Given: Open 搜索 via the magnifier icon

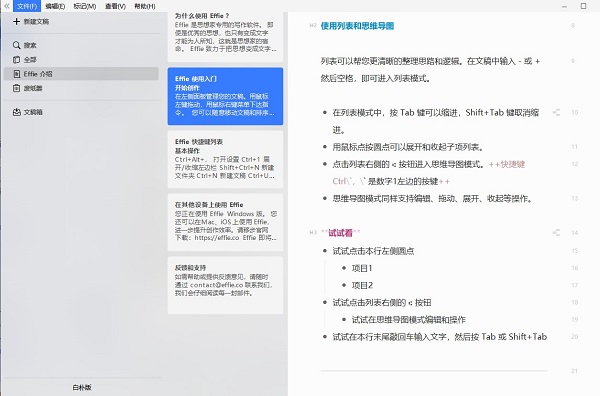Looking at the screenshot, I should [x=16, y=45].
